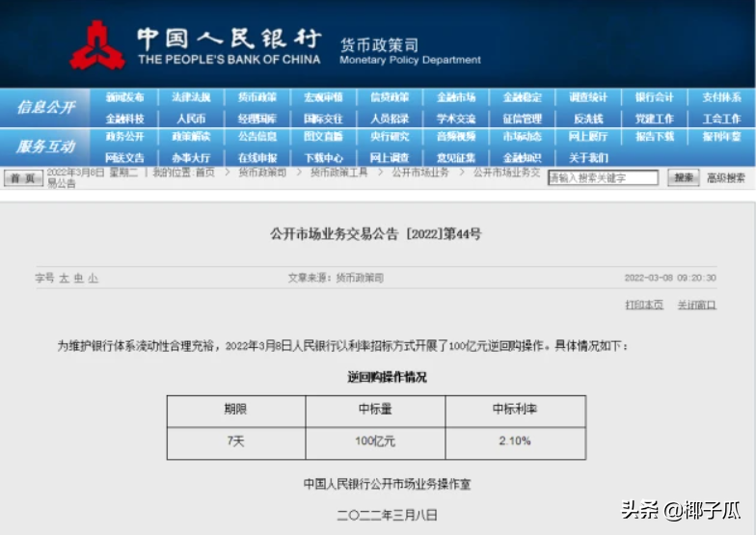Open the 报告下载 menu link

(654, 137)
